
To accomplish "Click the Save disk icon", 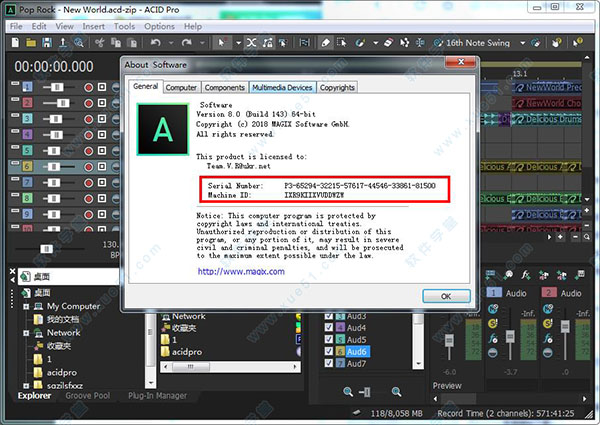I will point(47,42).
